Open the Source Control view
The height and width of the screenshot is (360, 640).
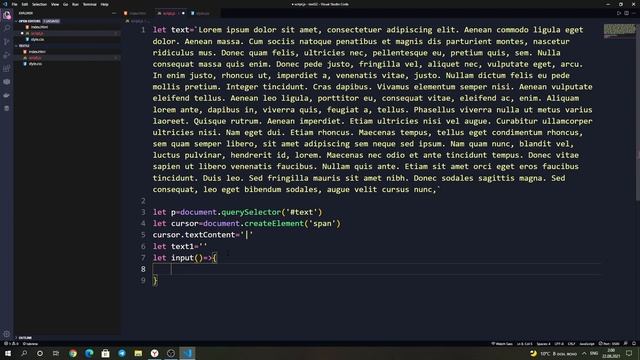(7, 42)
